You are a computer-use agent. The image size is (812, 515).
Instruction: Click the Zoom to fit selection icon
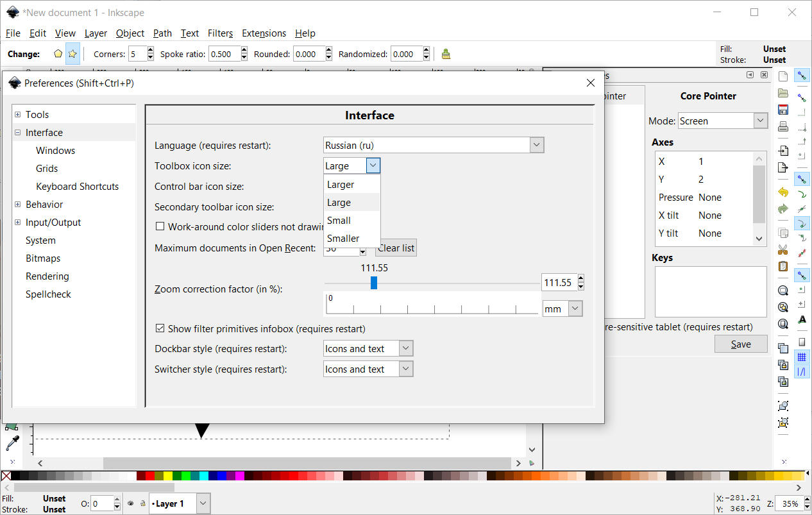pos(782,291)
